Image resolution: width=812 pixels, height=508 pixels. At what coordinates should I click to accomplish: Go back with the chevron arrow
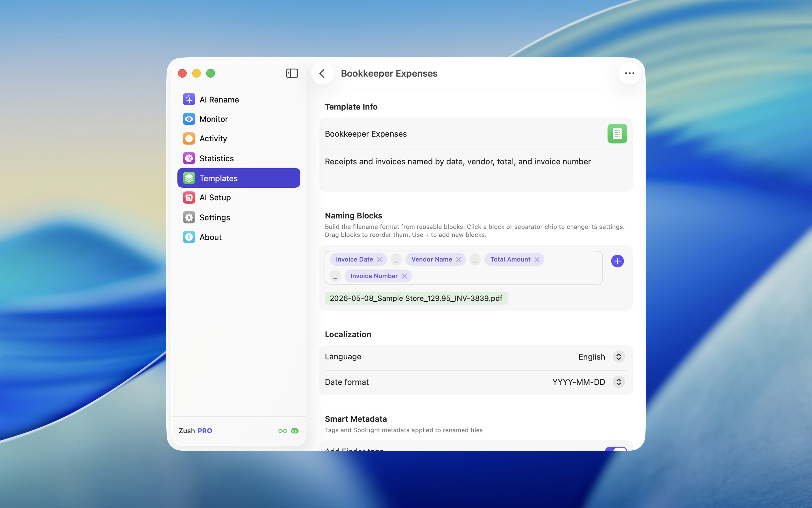[322, 73]
